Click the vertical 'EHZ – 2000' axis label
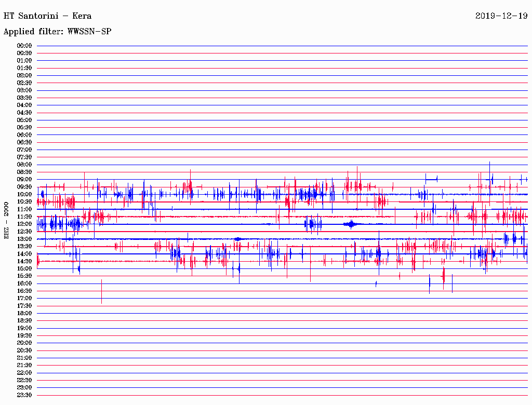The width and height of the screenshot is (532, 405). [6, 221]
